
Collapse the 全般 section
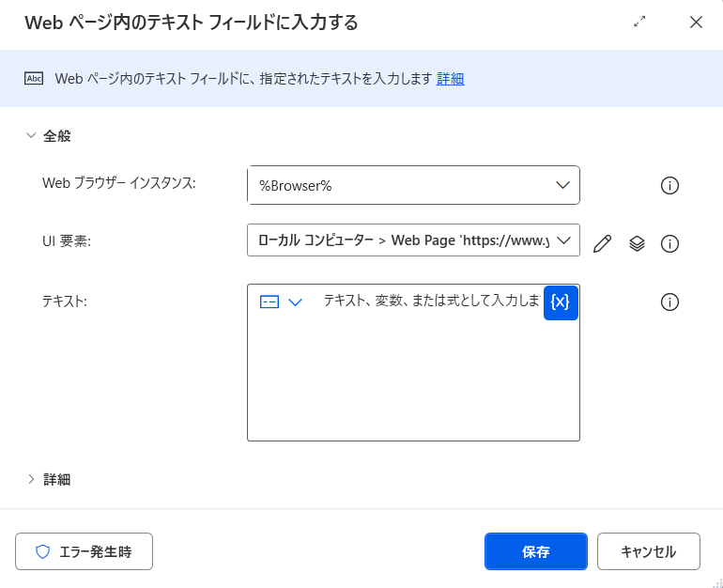(x=31, y=136)
